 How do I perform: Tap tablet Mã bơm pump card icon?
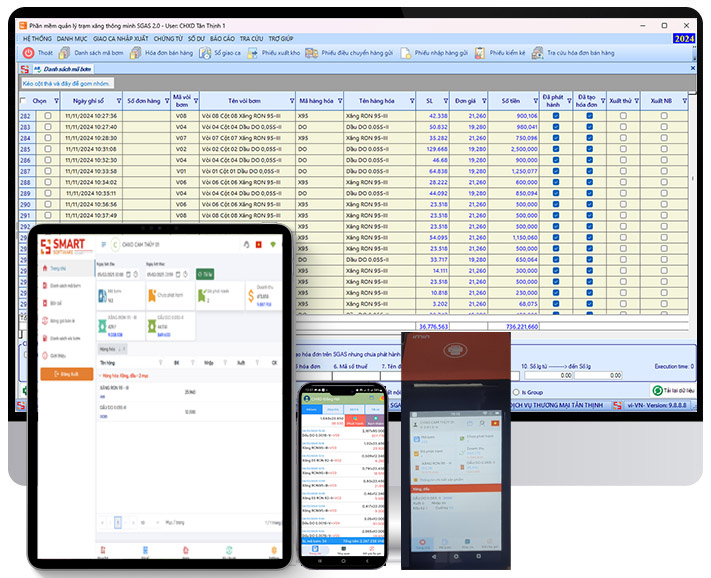(x=102, y=296)
